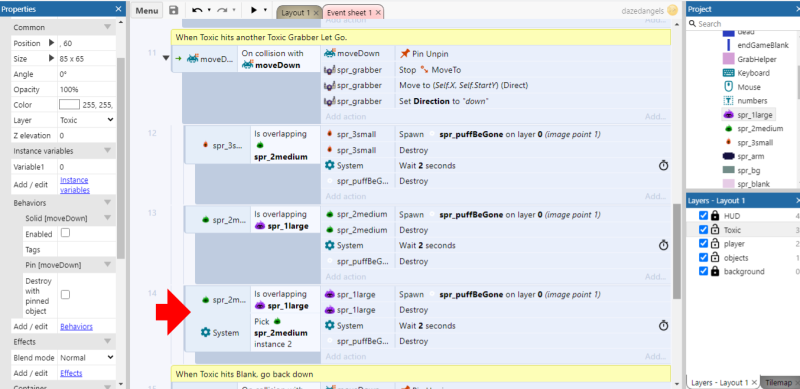Select the Event sheet 1 tab
This screenshot has width=800, height=389.
(349, 12)
